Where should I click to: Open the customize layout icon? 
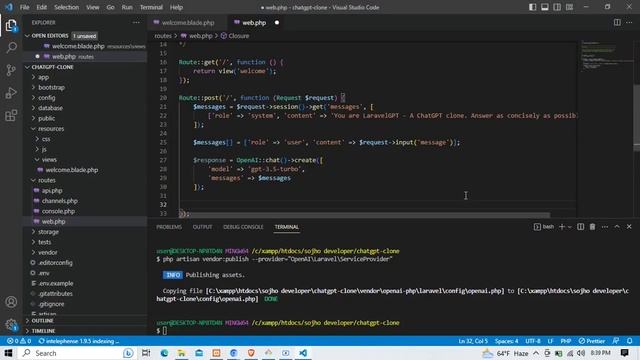tap(569, 7)
